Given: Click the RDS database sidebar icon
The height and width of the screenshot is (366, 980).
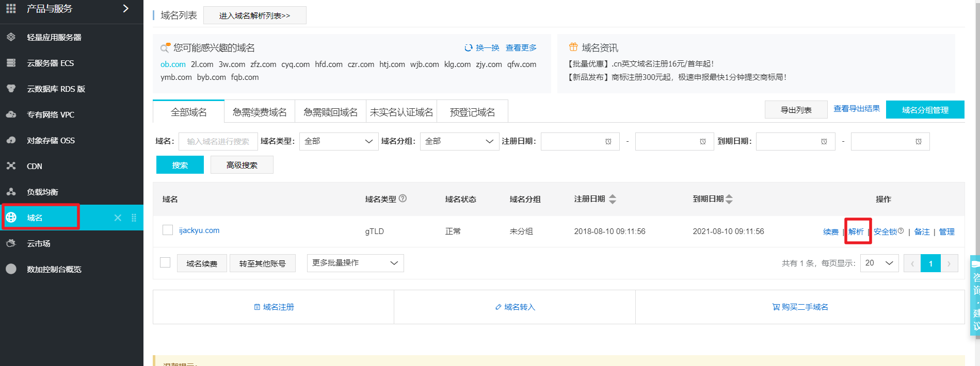Looking at the screenshot, I should (x=11, y=89).
